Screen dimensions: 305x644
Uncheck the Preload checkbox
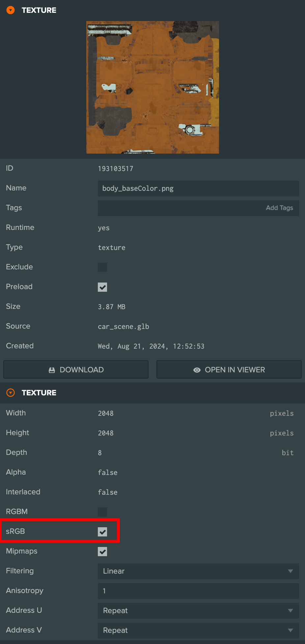click(x=102, y=287)
